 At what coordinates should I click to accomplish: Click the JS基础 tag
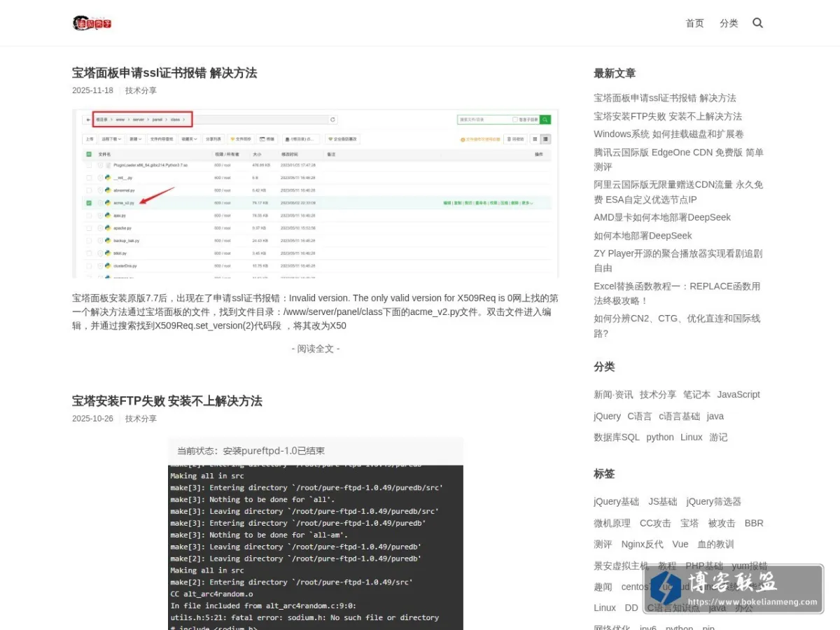coord(663,502)
